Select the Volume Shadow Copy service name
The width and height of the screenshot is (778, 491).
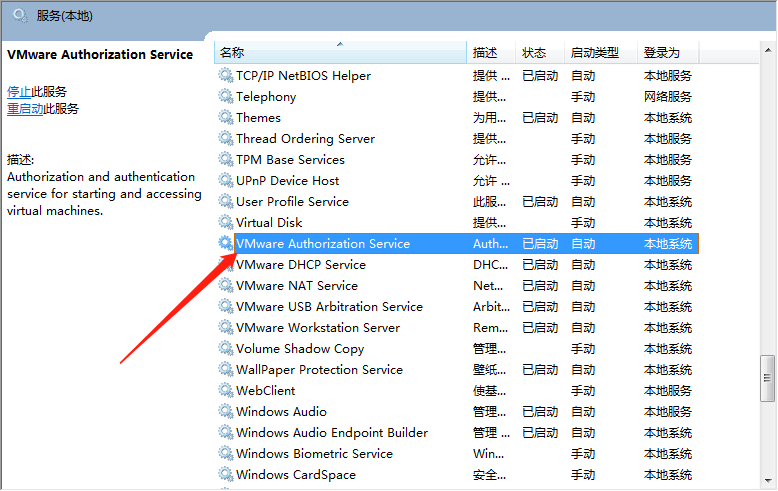point(300,349)
